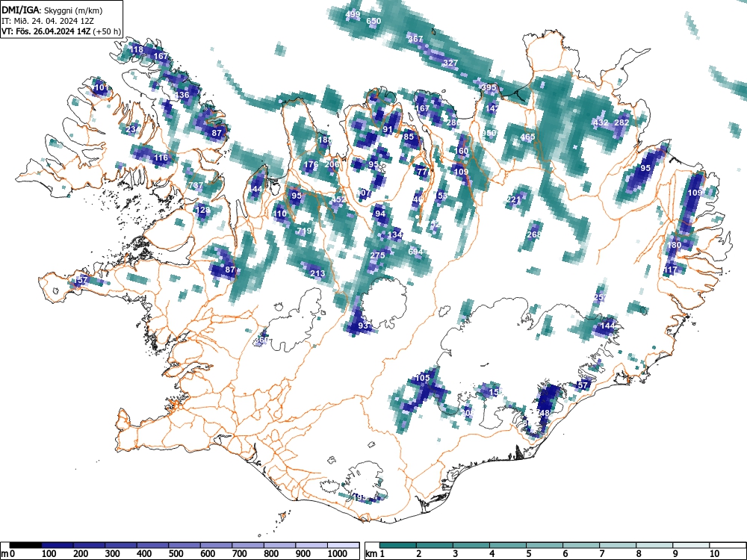Click the 221 visibility value
Viewport: 747px width, 560px height.
click(514, 199)
